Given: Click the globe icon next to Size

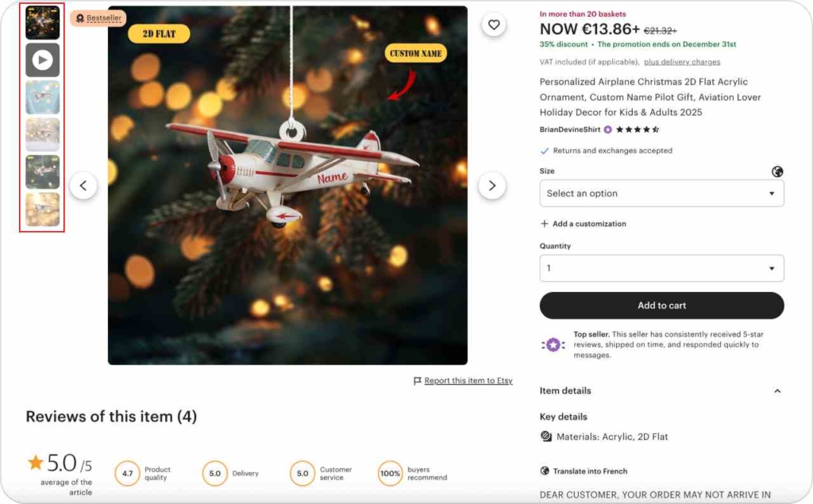Looking at the screenshot, I should point(776,171).
